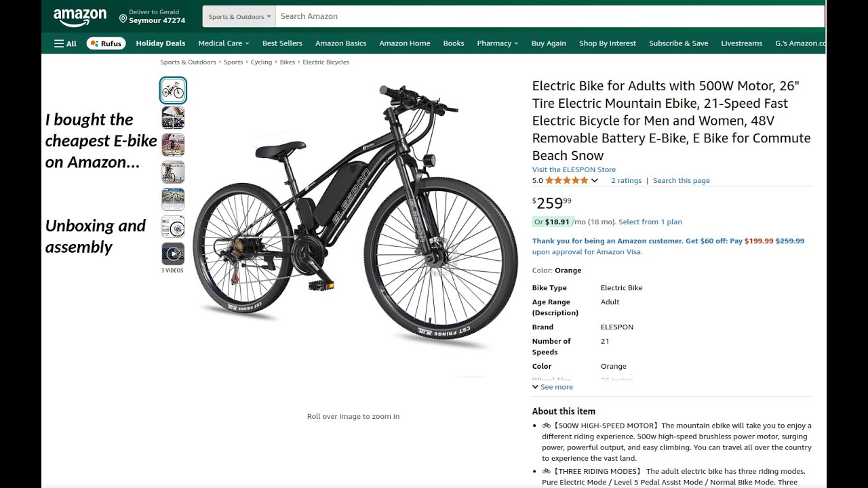Click the five-star rating stars
Viewport: 868px width, 488px height.
(567, 180)
